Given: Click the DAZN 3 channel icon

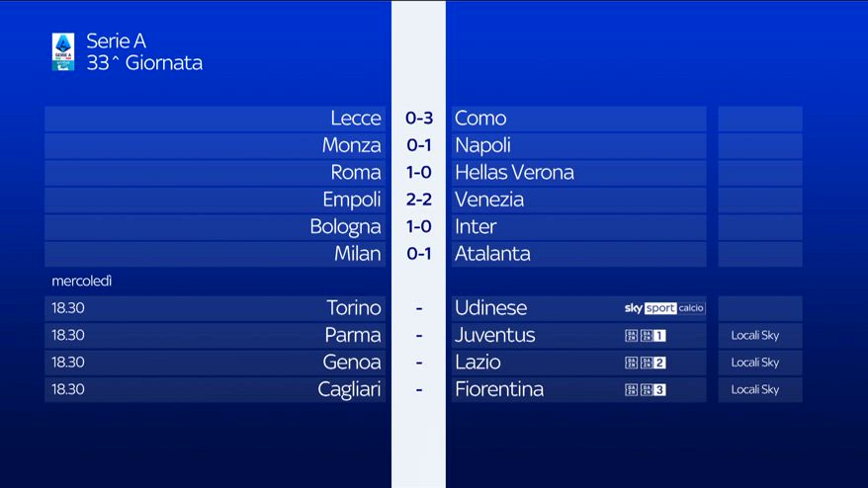Looking at the screenshot, I should click(646, 389).
